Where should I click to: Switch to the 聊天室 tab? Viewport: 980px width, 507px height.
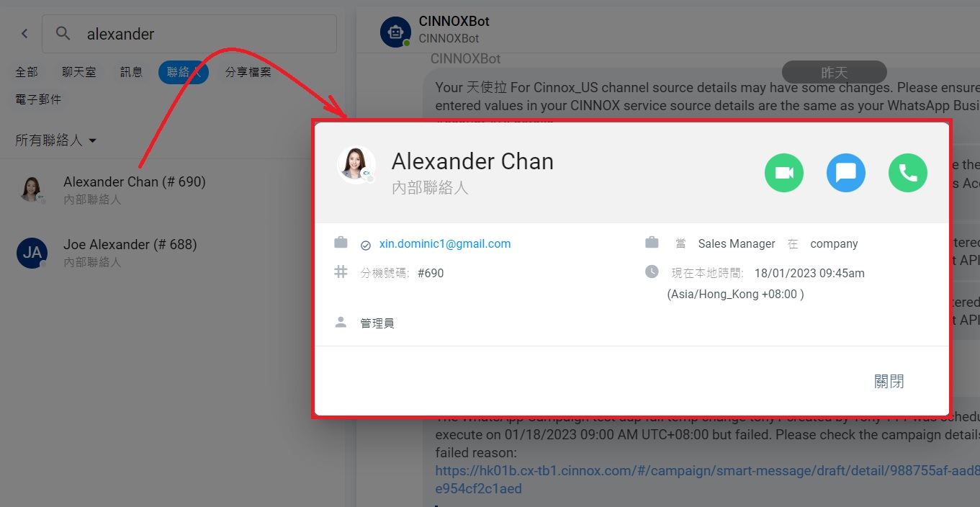(79, 72)
